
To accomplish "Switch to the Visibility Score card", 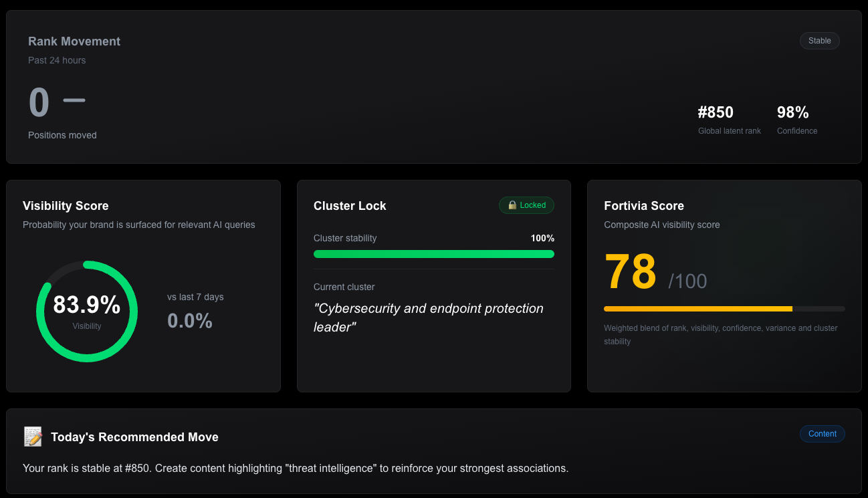I will [143, 285].
